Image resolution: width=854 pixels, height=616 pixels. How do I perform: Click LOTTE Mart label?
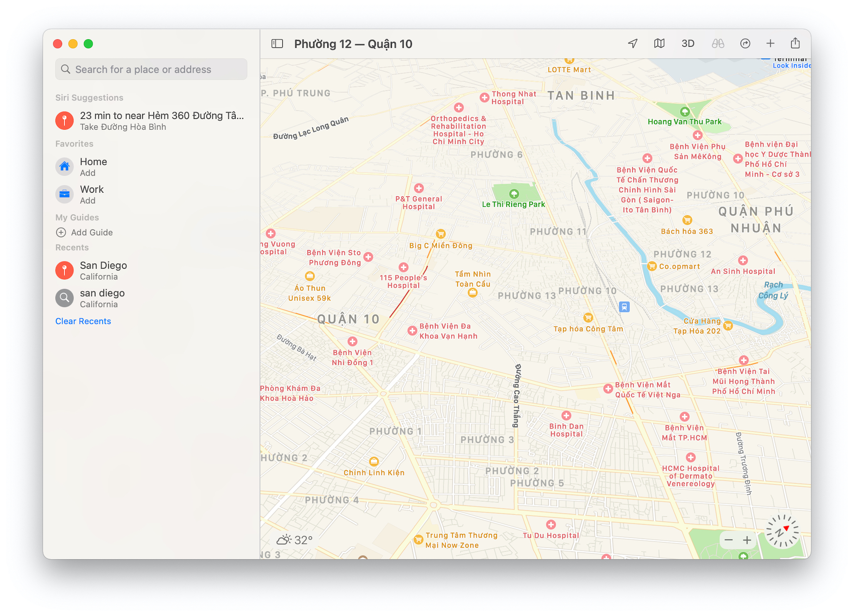(x=569, y=70)
